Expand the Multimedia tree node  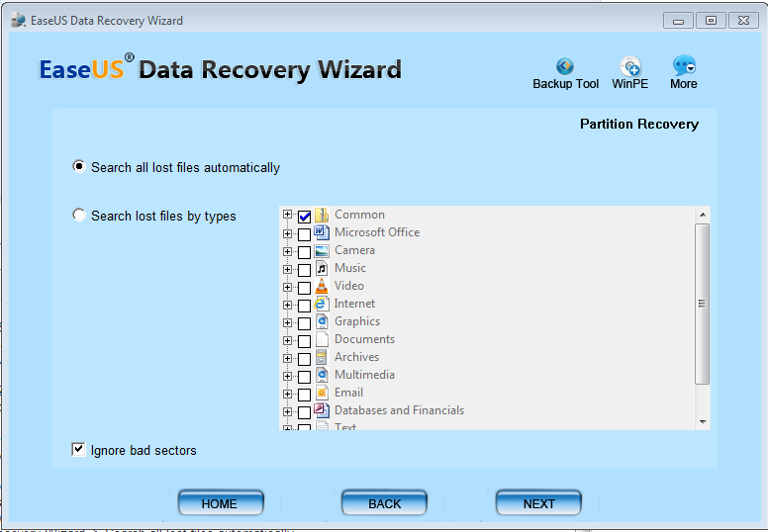288,377
